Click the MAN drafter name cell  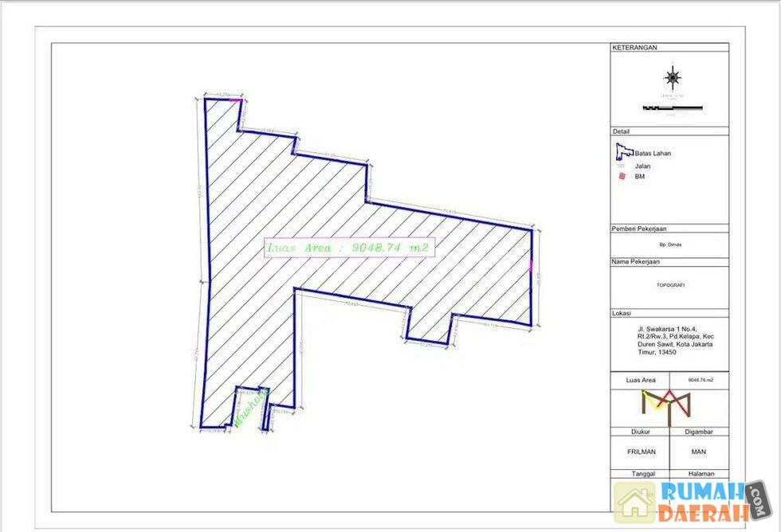(699, 451)
